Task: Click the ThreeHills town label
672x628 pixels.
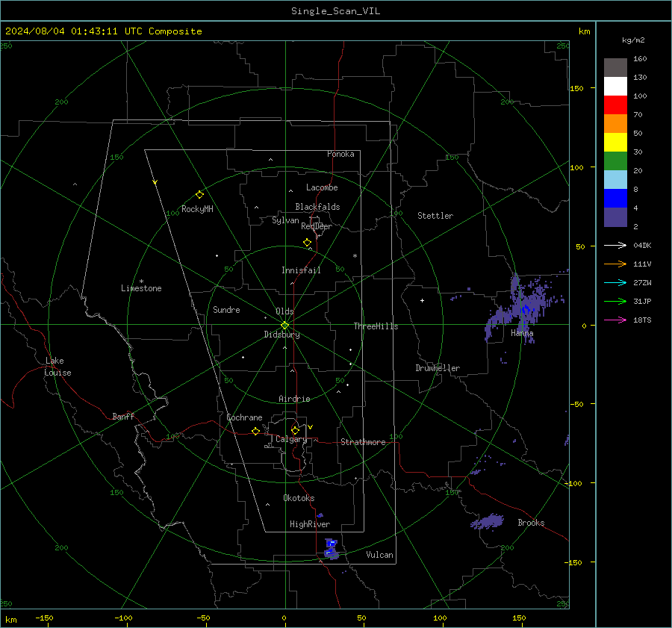Action: [x=376, y=326]
